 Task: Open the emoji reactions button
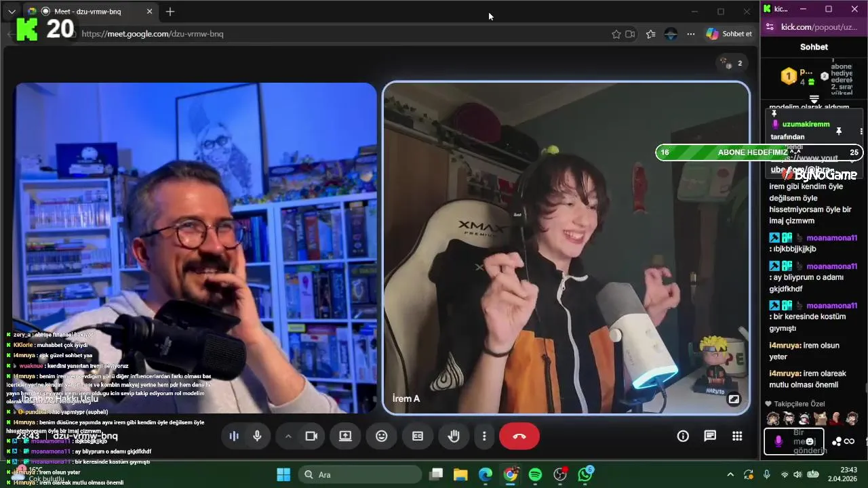382,436
